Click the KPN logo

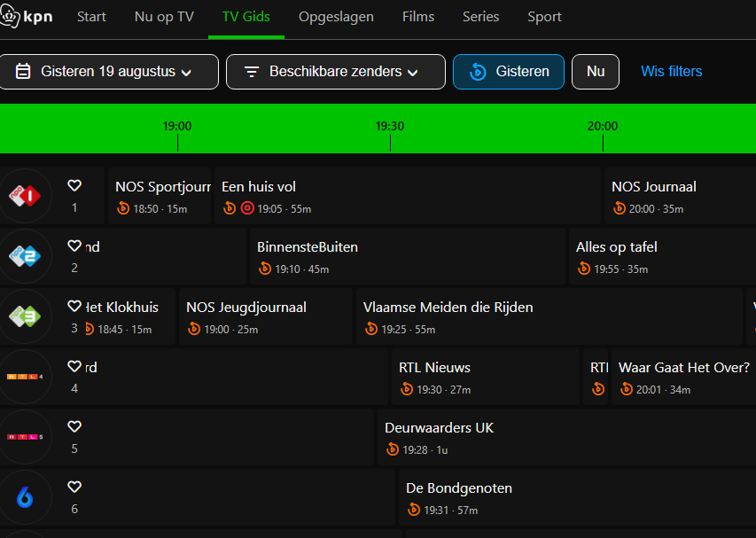point(26,16)
